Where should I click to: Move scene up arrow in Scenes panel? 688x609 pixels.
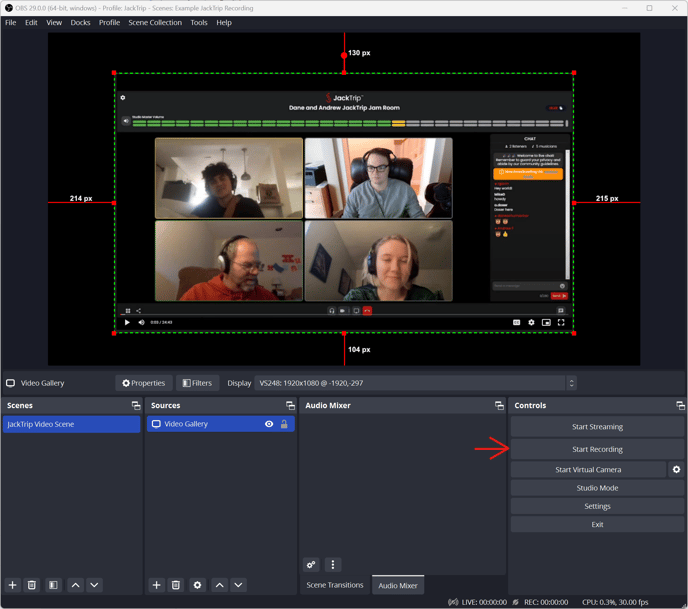tap(75, 585)
